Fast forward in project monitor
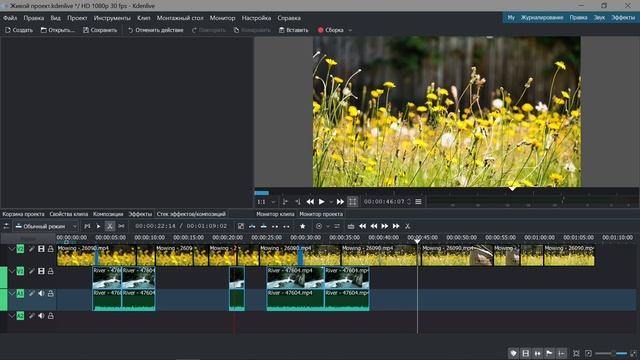 [340, 202]
